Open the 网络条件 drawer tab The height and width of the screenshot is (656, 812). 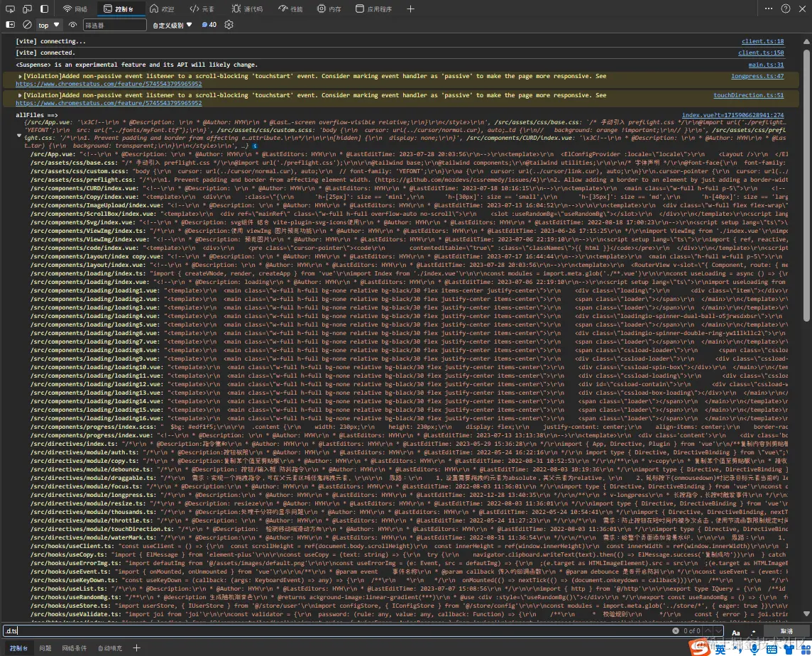coord(75,648)
